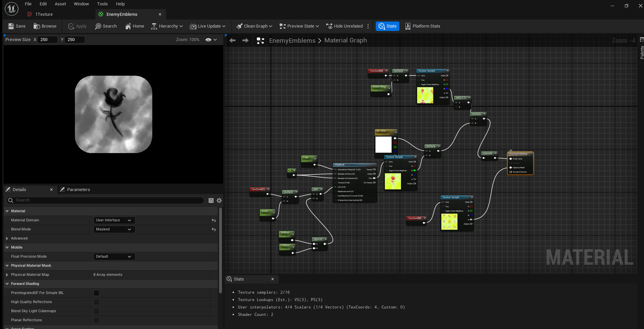This screenshot has width=644, height=329.
Task: Collapse the Physical Material Mask section
Action: (7, 266)
